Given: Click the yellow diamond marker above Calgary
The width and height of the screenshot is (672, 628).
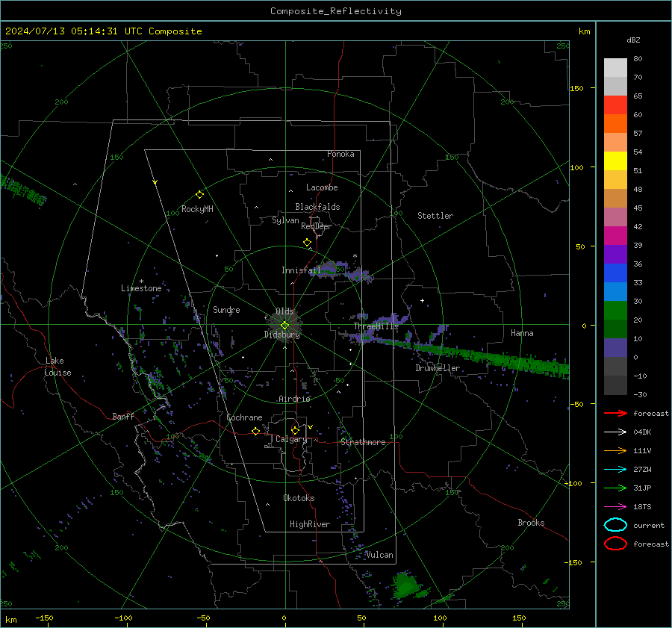Looking at the screenshot, I should [x=295, y=430].
